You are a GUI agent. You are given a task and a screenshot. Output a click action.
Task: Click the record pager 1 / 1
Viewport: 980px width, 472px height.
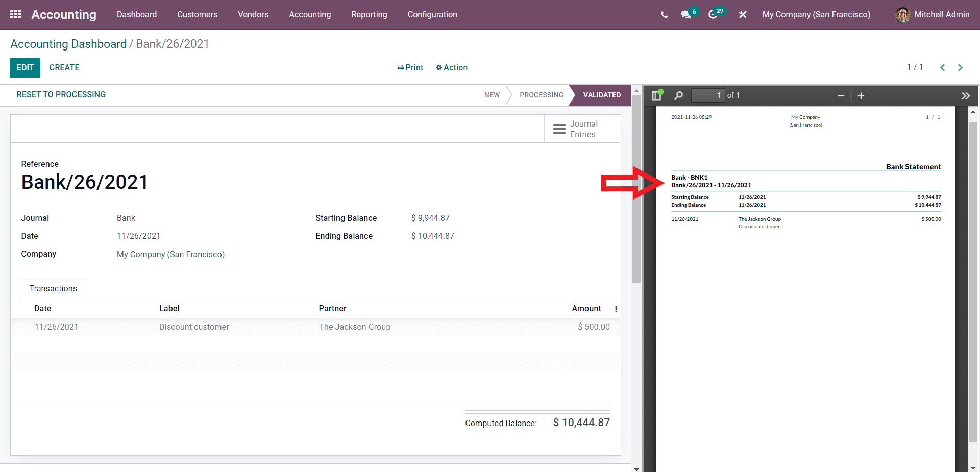(915, 67)
